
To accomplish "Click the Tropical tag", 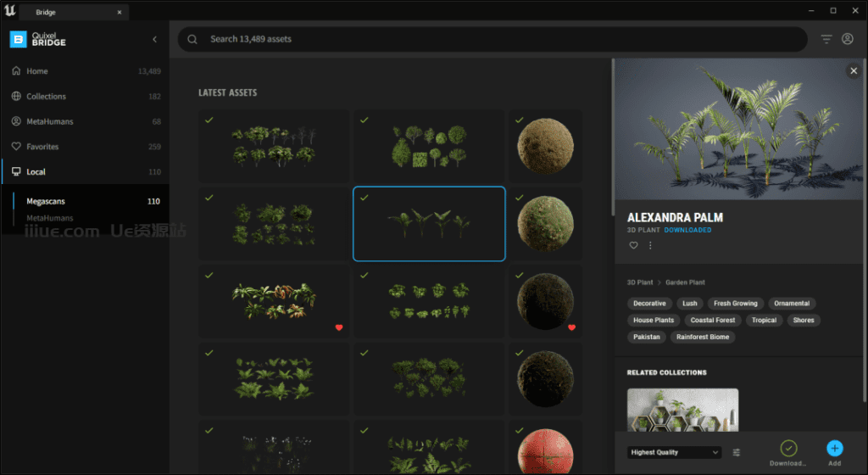I will coord(764,320).
